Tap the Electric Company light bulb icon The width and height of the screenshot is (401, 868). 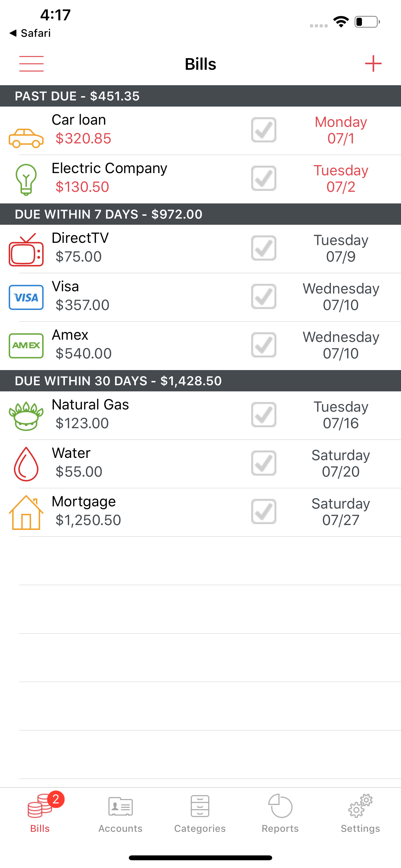point(26,179)
